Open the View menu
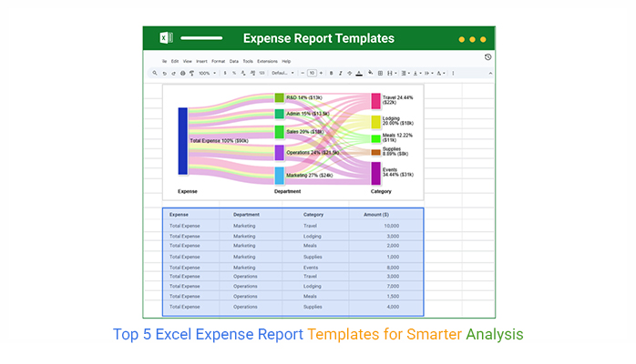 (188, 61)
